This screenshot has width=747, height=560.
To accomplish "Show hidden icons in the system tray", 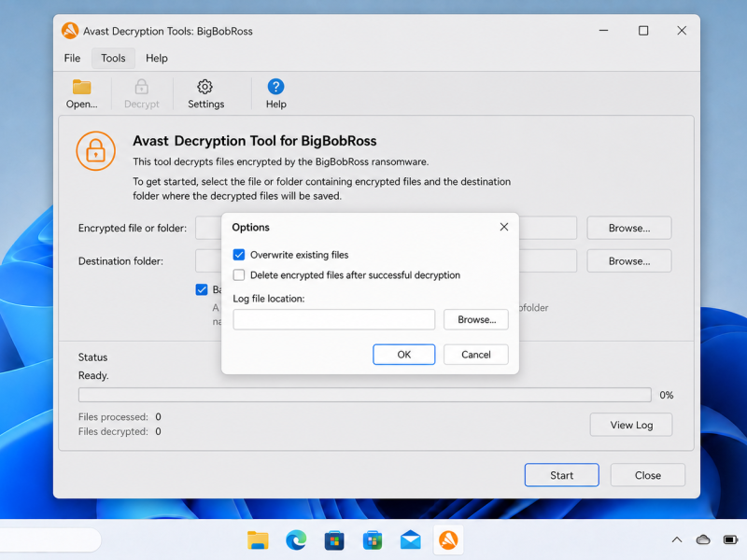I will [x=676, y=539].
